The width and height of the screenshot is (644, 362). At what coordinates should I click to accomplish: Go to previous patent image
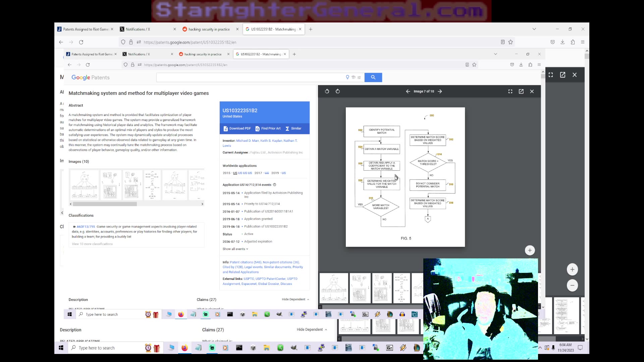408,91
